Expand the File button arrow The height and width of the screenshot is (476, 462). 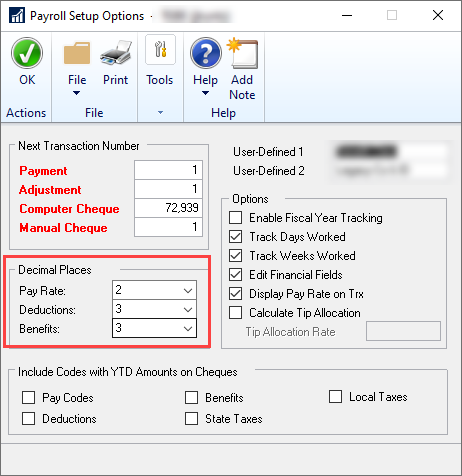[77, 93]
